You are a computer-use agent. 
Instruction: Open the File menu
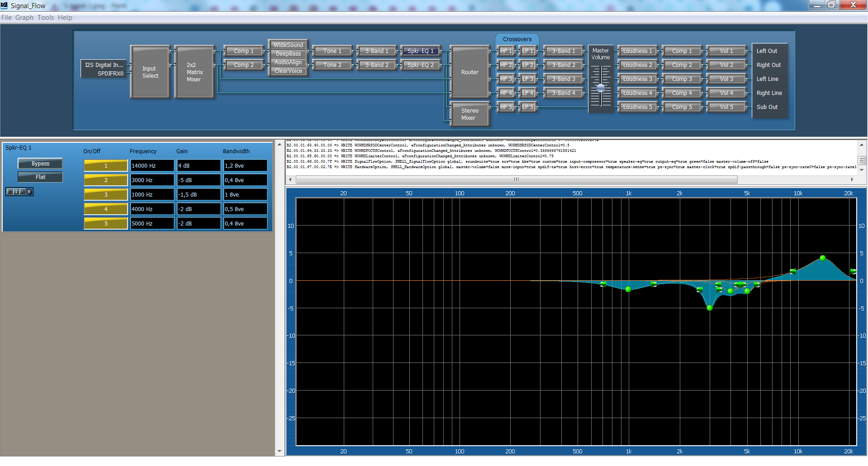click(6, 18)
